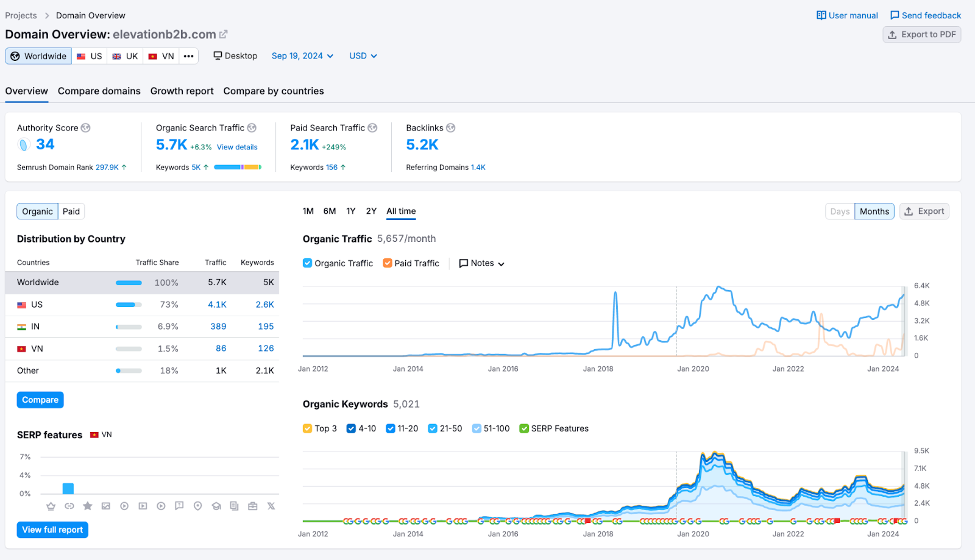Open the USD currency dropdown
975x560 pixels.
(x=363, y=55)
